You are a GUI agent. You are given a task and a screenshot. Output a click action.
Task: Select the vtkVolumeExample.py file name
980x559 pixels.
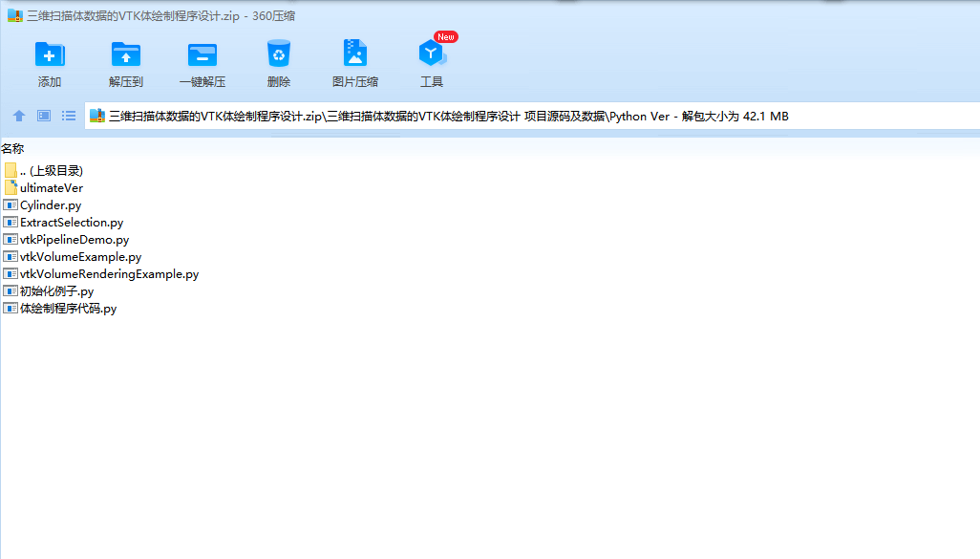point(80,257)
